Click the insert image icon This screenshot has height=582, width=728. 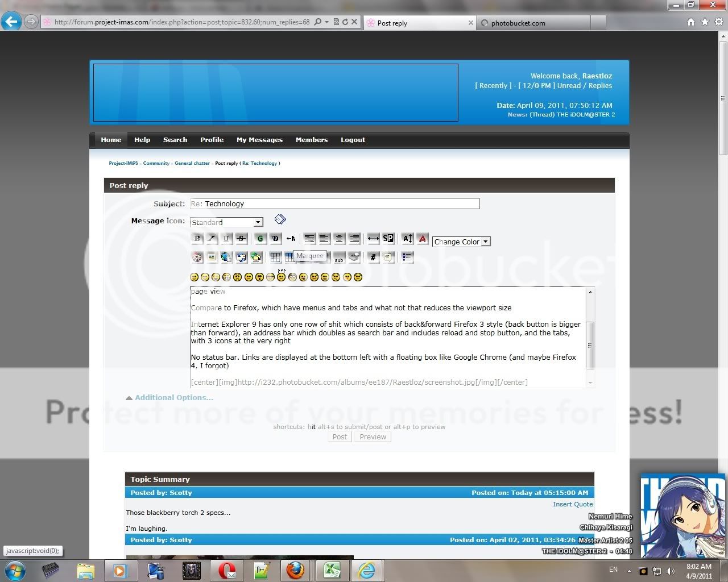[212, 257]
